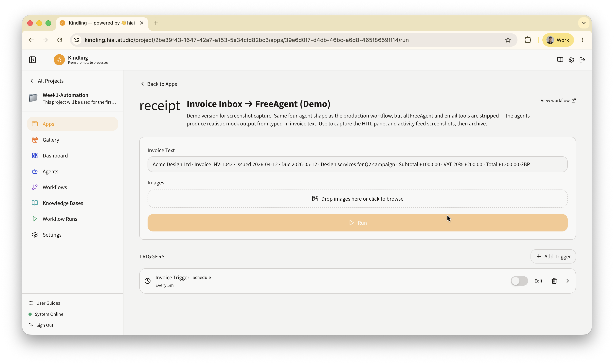The width and height of the screenshot is (614, 364).
Task: Collapse the sidebar panel icon
Action: pyautogui.click(x=32, y=60)
